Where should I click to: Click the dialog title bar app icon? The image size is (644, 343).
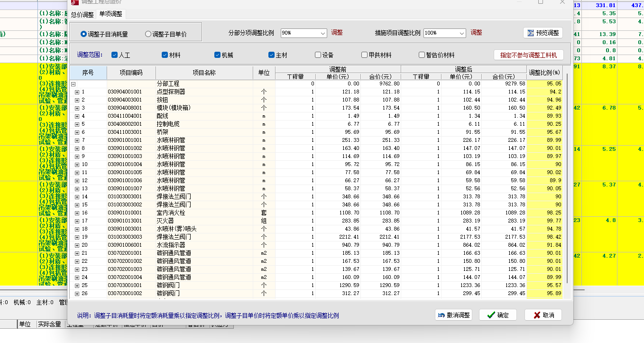click(74, 2)
